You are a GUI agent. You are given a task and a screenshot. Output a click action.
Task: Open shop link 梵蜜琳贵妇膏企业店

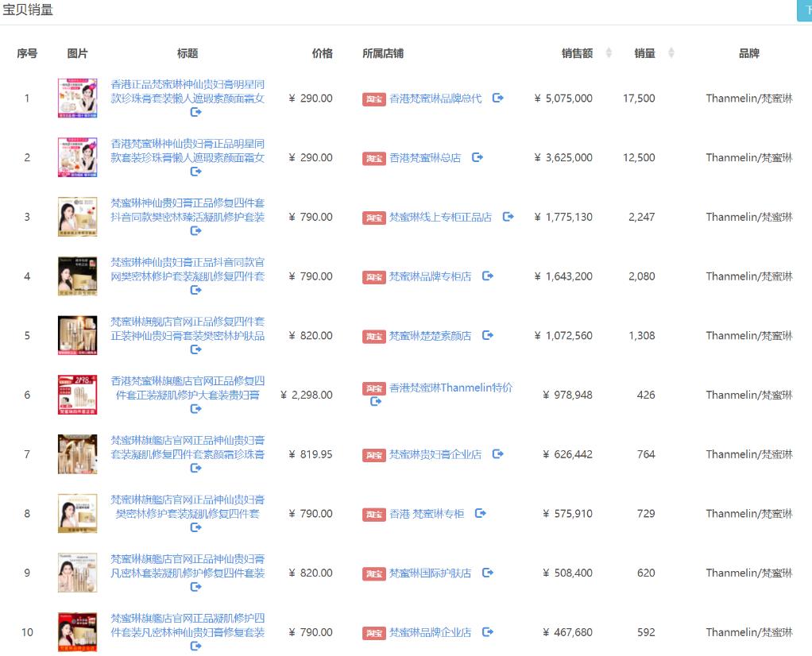[x=435, y=454]
